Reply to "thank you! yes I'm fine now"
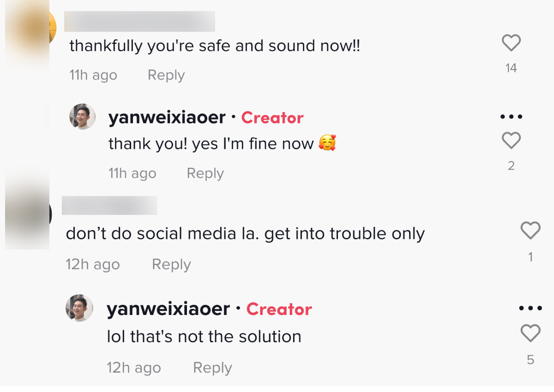Screen dimensions: 554x392 (205, 173)
